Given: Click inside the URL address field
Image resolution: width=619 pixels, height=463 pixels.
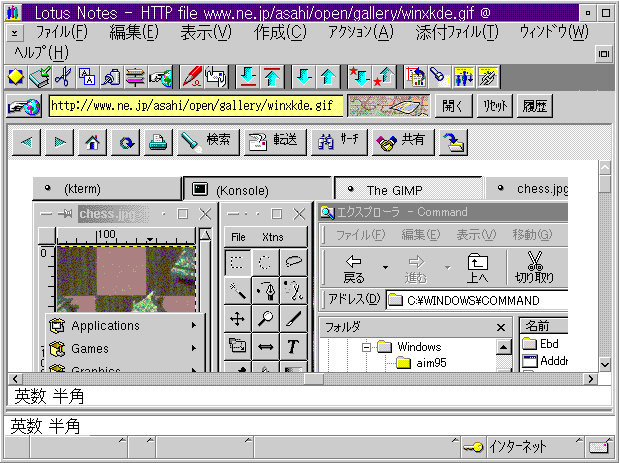Looking at the screenshot, I should tap(196, 106).
